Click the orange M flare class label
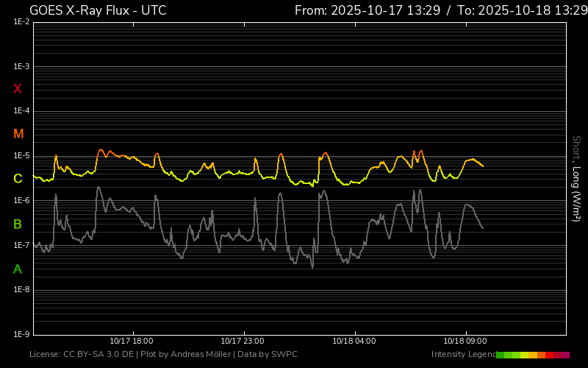 coord(18,134)
